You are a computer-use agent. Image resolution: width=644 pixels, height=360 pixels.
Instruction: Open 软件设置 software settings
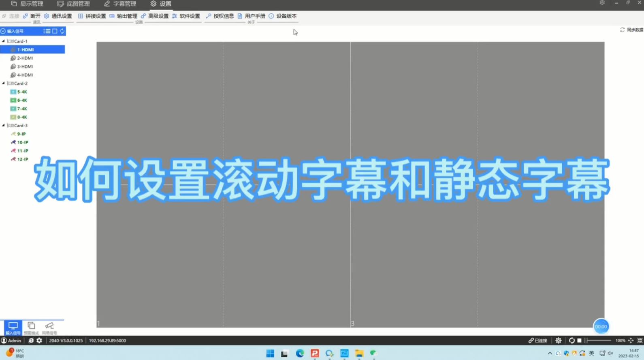186,16
